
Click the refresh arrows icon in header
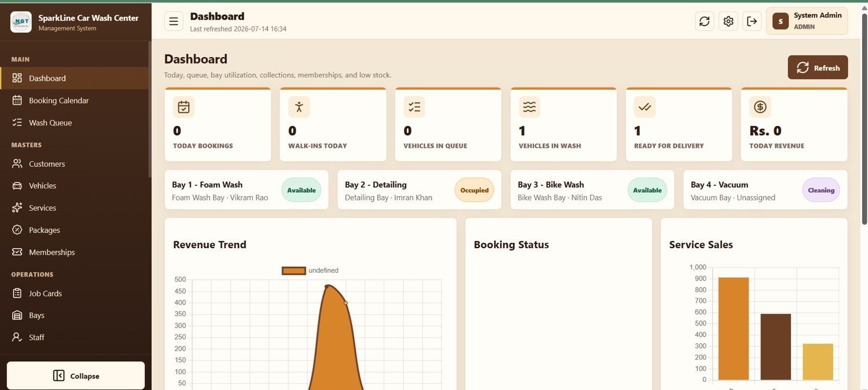(x=704, y=21)
